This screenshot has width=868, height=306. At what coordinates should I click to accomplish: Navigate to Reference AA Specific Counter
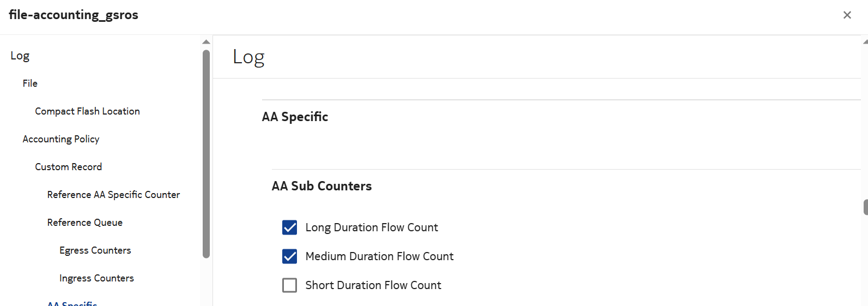point(113,195)
